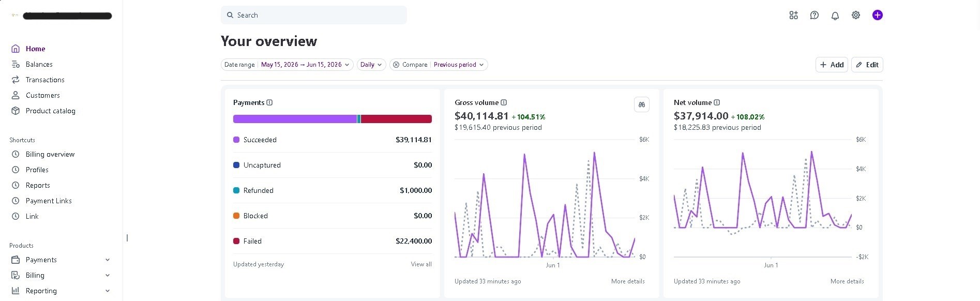The image size is (980, 301).
Task: Click the Payments info icon
Action: (269, 102)
